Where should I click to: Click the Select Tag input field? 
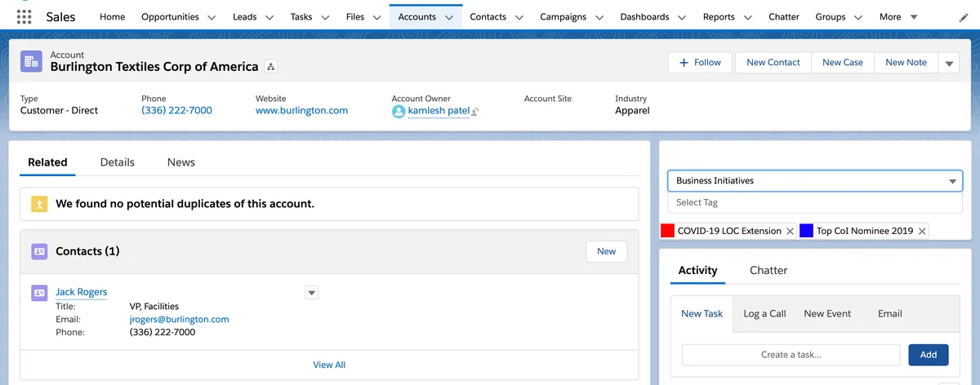click(x=815, y=202)
